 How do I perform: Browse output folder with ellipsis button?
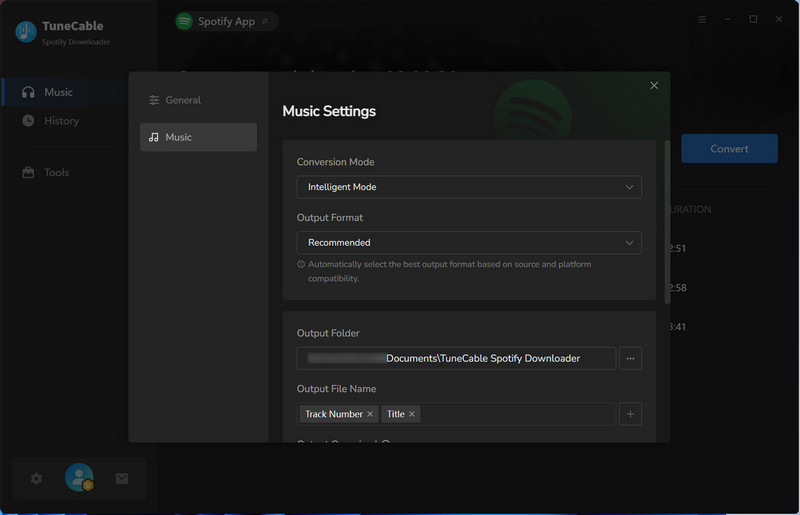click(x=630, y=358)
